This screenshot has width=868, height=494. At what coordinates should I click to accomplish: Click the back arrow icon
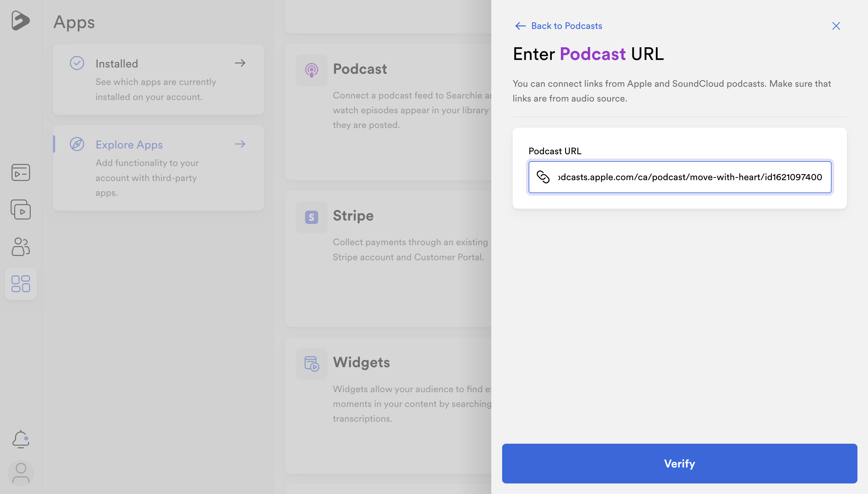click(x=520, y=26)
